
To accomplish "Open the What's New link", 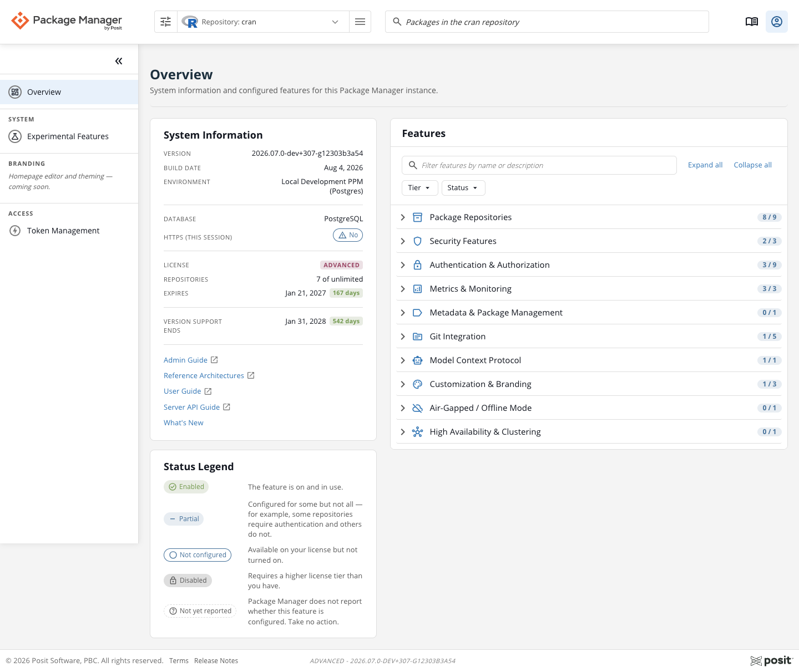I will (183, 423).
